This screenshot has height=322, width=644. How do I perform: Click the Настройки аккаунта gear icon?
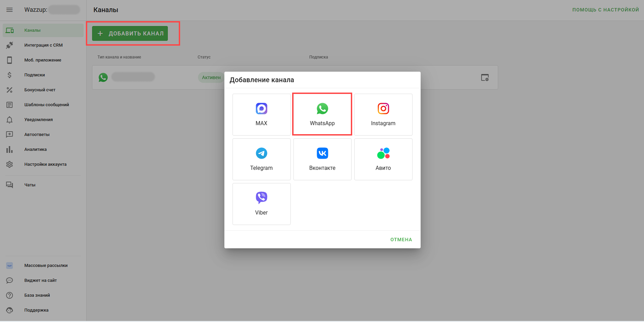tap(9, 164)
